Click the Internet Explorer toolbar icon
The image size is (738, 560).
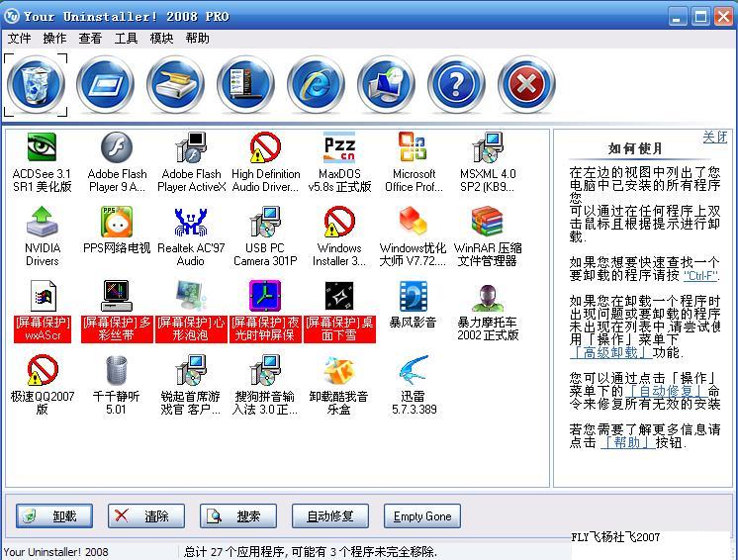point(316,85)
